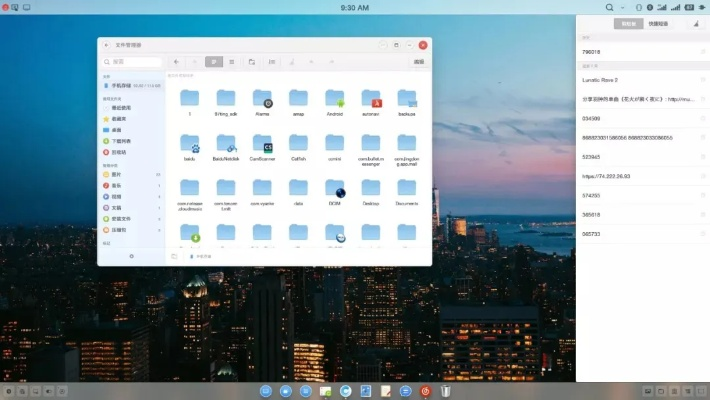Click the trash can icon in dock
Screen dimensions: 710x400
(446, 390)
